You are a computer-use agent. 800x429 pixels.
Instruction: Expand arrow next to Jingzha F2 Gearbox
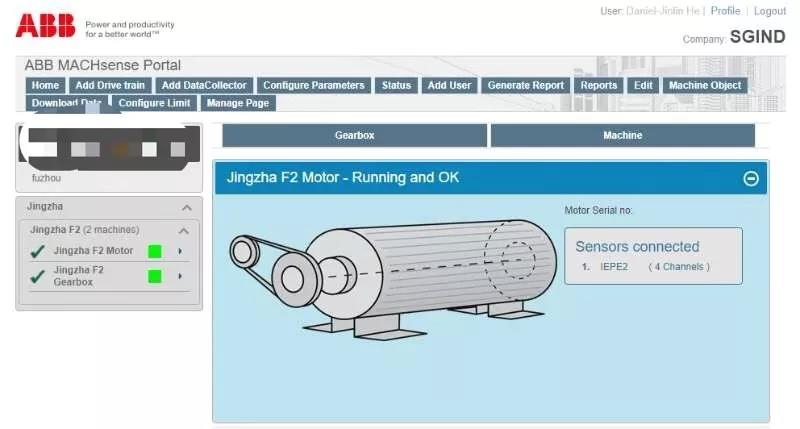click(x=180, y=276)
